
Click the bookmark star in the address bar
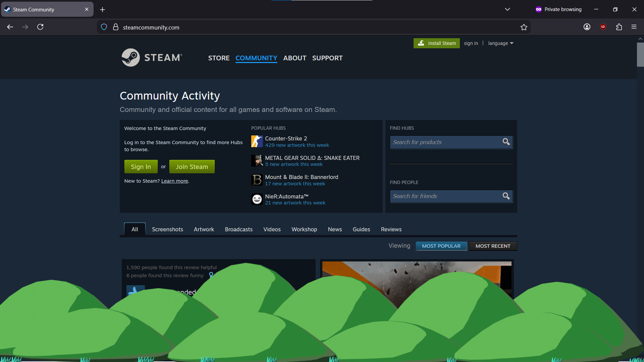pyautogui.click(x=524, y=27)
